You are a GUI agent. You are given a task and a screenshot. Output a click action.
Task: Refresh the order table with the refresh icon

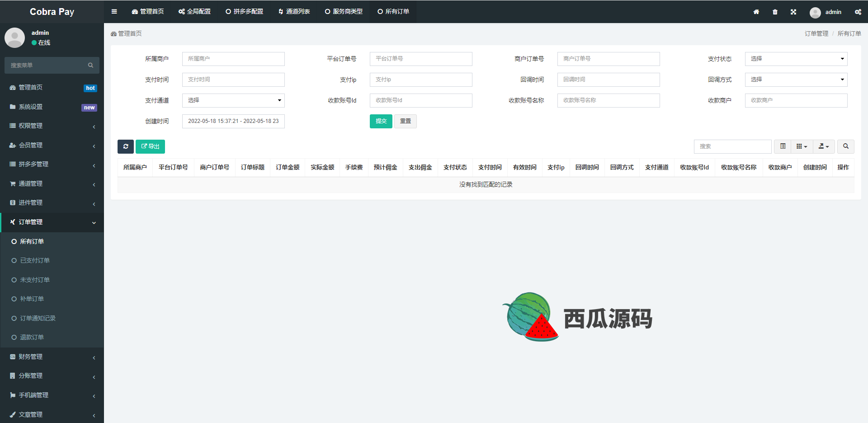[x=126, y=146]
